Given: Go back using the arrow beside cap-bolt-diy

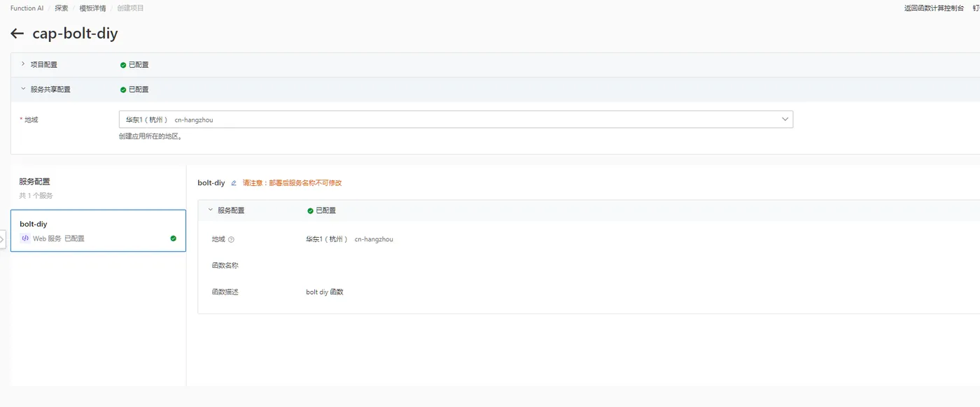Looking at the screenshot, I should pos(17,34).
